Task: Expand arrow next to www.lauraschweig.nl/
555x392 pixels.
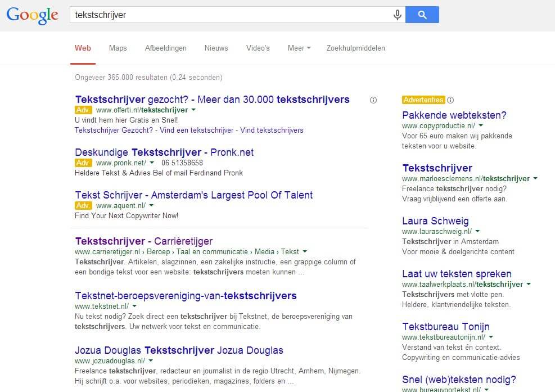Action: click(x=477, y=231)
